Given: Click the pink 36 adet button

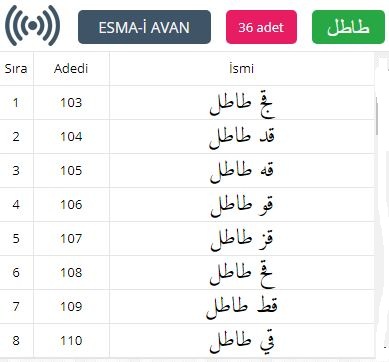Looking at the screenshot, I should 261,27.
